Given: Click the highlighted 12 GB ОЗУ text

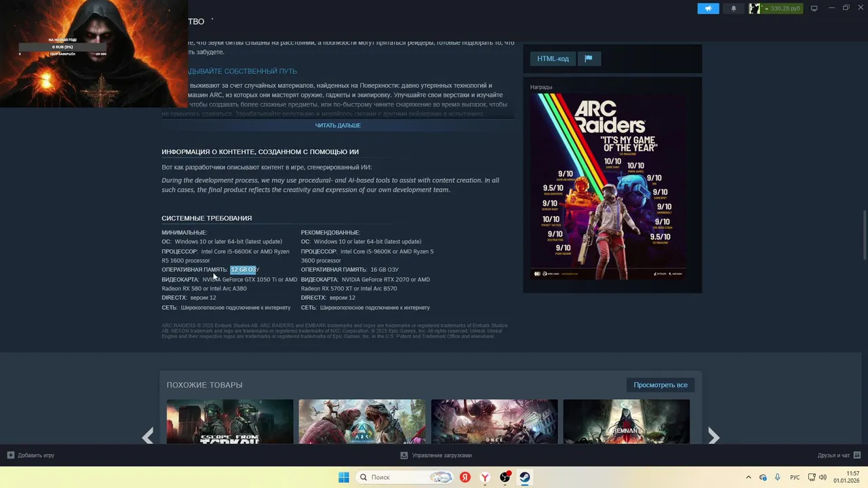Looking at the screenshot, I should [x=243, y=270].
